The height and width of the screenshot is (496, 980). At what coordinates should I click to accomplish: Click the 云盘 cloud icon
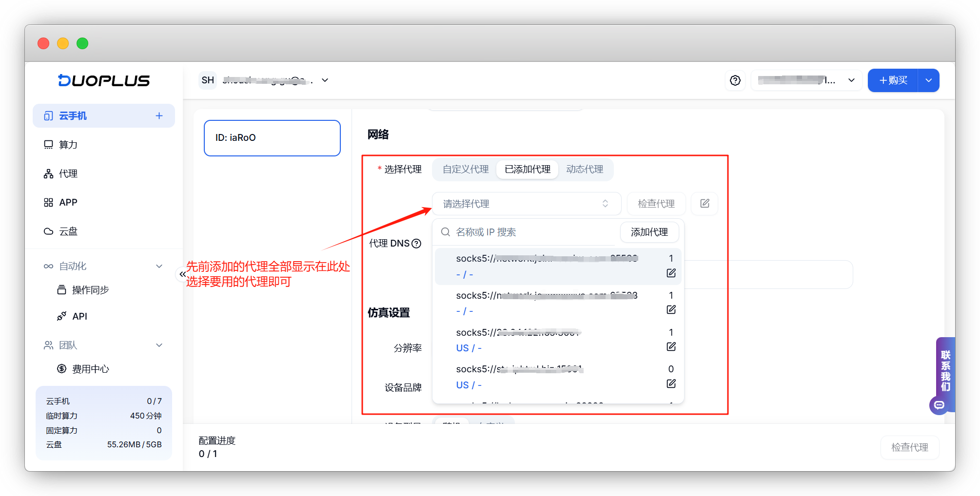48,231
